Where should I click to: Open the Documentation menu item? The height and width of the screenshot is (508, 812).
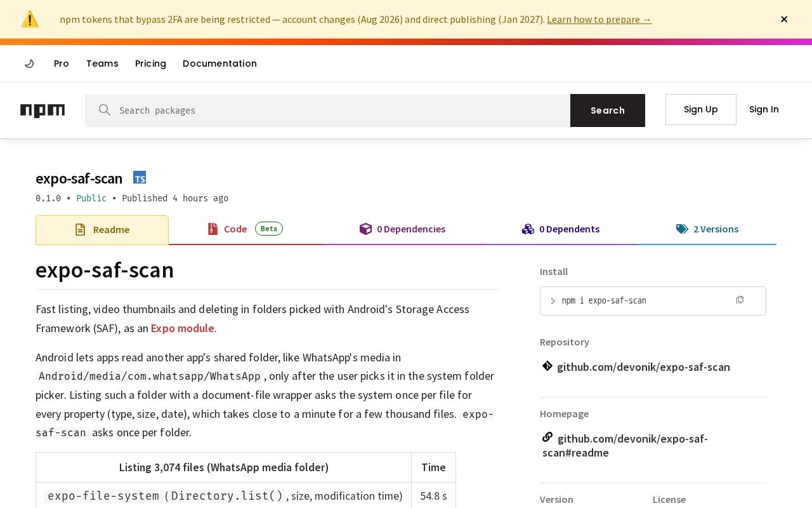coord(219,63)
